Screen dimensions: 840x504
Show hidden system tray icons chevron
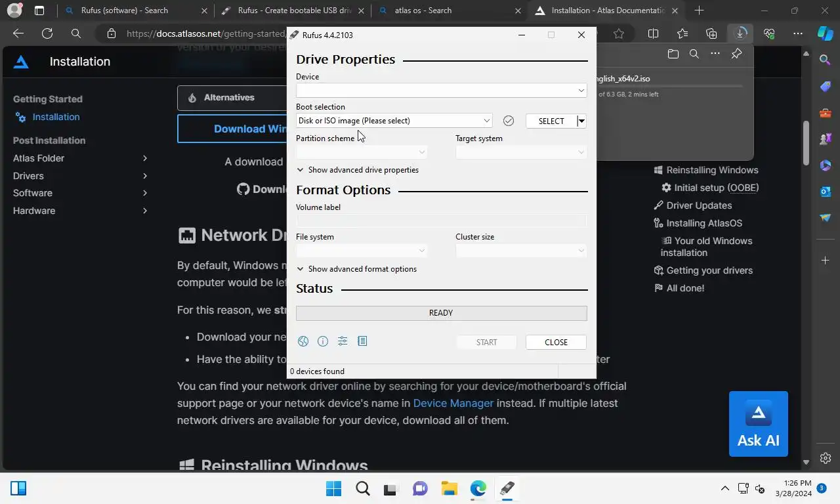pyautogui.click(x=725, y=488)
